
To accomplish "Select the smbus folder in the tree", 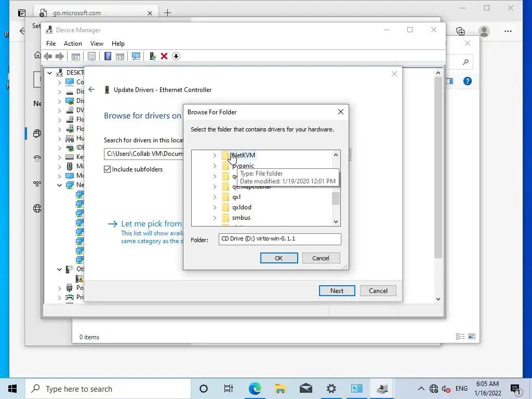I will point(241,218).
